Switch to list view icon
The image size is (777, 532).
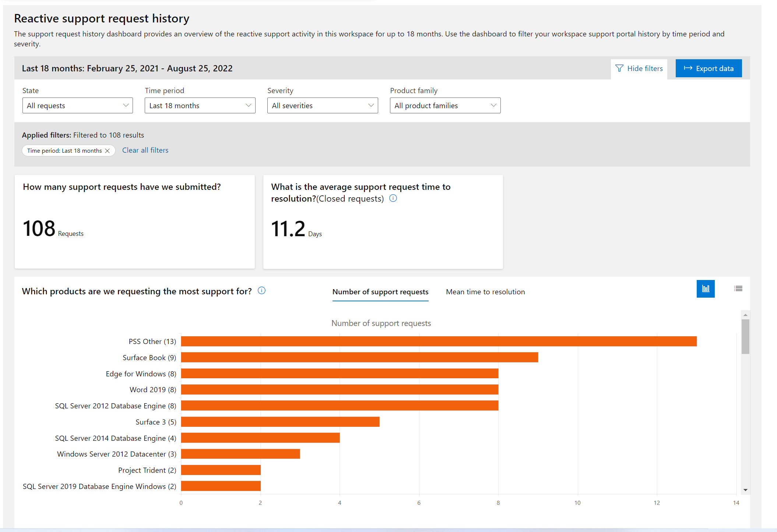click(738, 289)
